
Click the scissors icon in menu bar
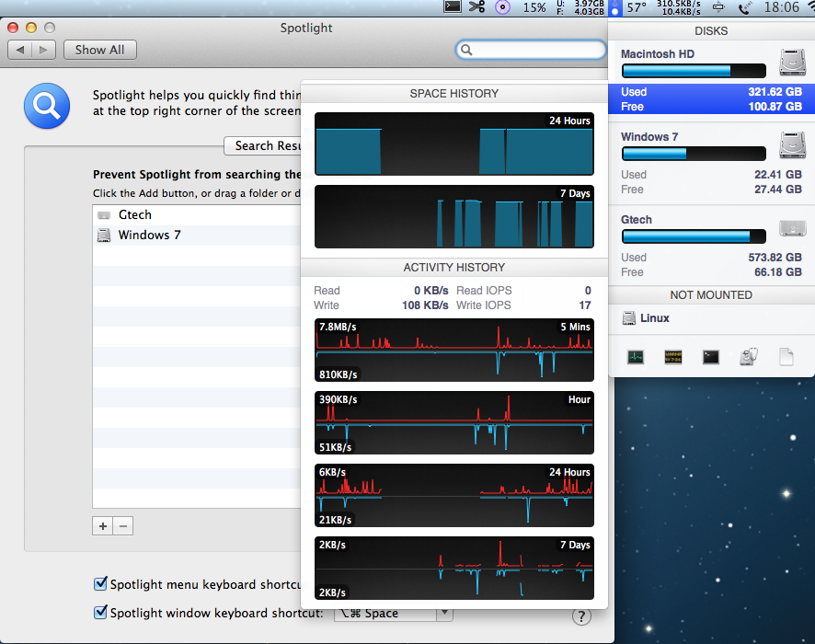(476, 6)
